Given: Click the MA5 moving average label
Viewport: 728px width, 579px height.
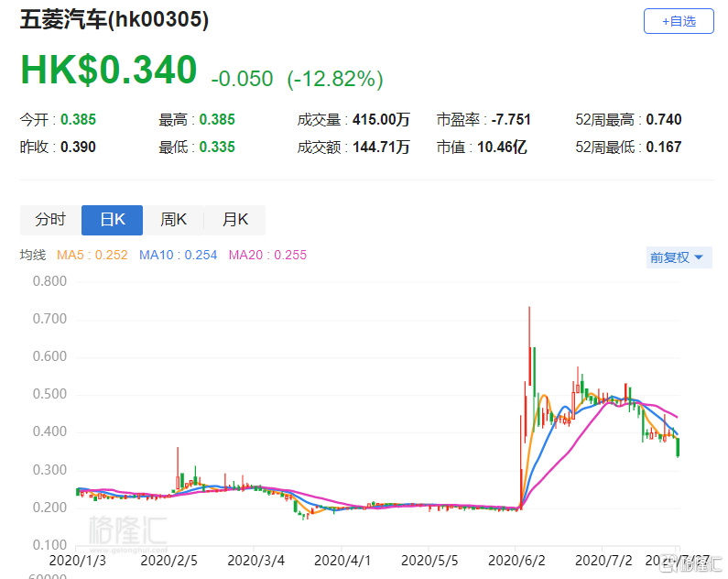Looking at the screenshot, I should click(x=92, y=255).
